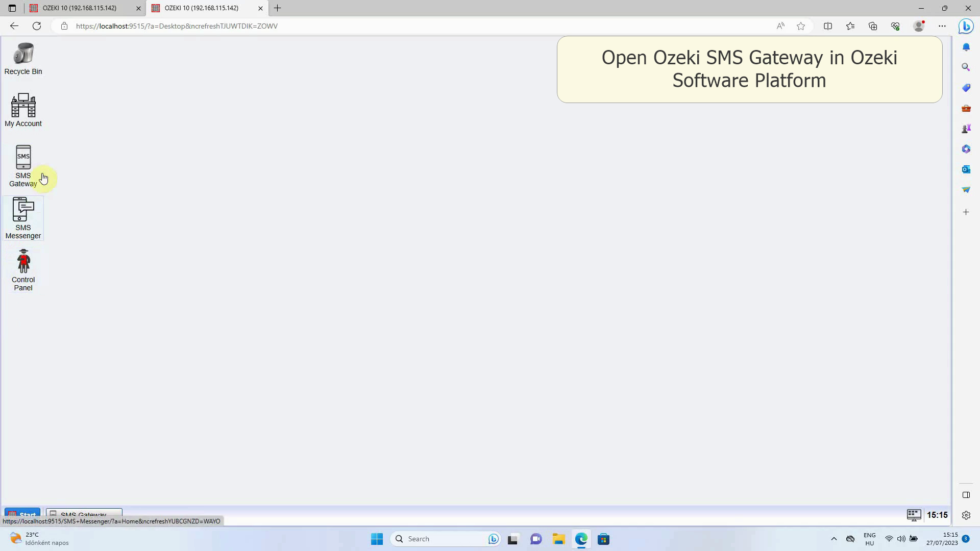Open Task View on taskbar
Viewport: 980px width, 551px height.
click(x=513, y=539)
